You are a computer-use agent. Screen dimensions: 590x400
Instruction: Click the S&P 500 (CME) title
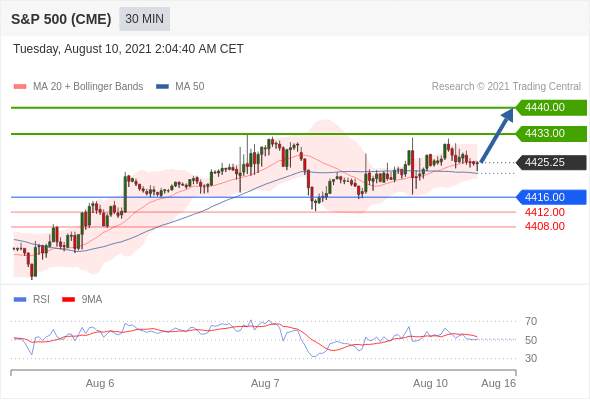tap(61, 19)
